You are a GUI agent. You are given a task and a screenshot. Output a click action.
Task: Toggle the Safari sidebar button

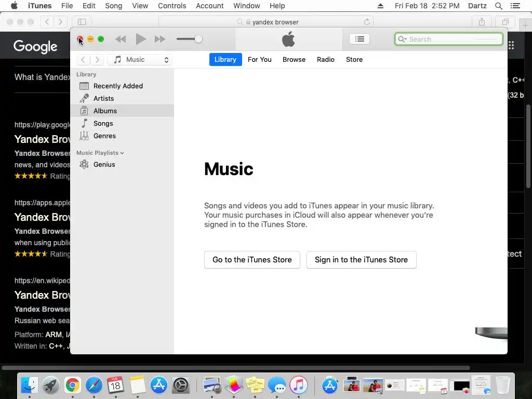pos(82,22)
